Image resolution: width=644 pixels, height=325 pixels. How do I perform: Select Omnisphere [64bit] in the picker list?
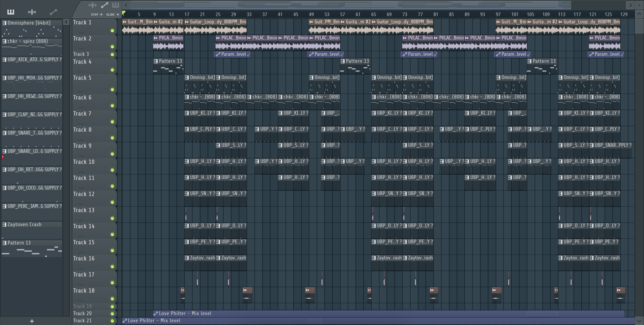pos(29,23)
